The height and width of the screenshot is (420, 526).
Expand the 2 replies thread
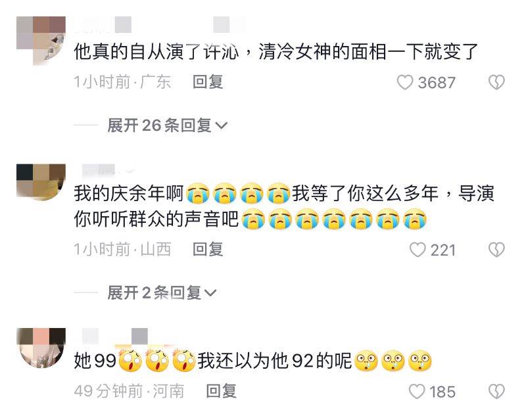162,293
